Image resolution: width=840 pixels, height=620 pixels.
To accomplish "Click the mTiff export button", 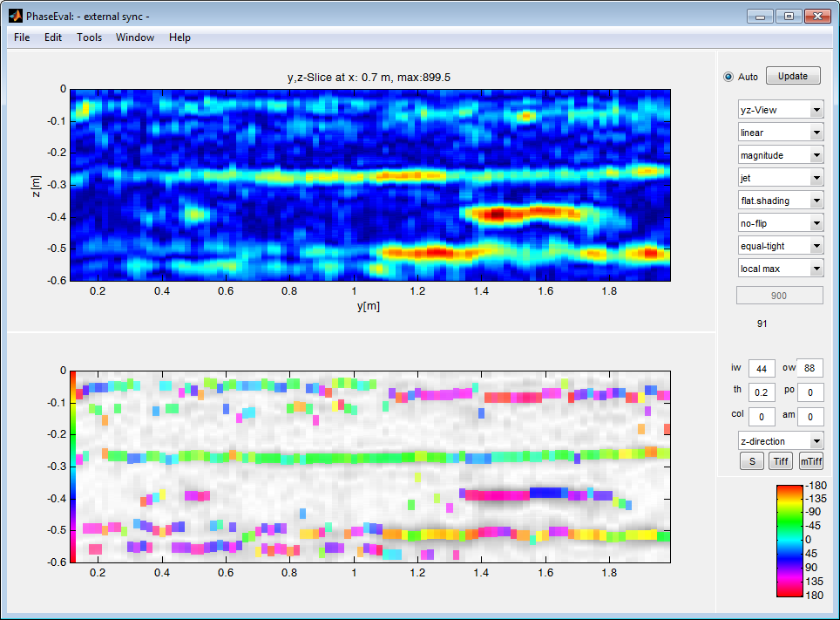I will click(x=811, y=461).
